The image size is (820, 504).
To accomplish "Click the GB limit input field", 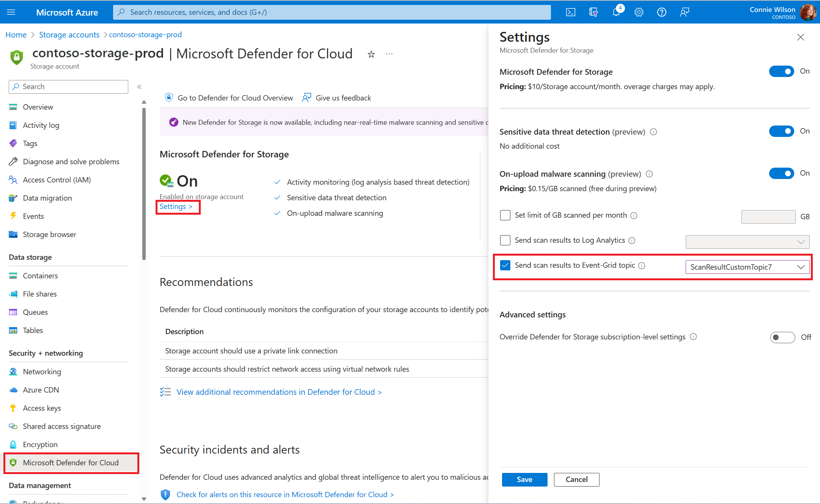I will pyautogui.click(x=768, y=217).
